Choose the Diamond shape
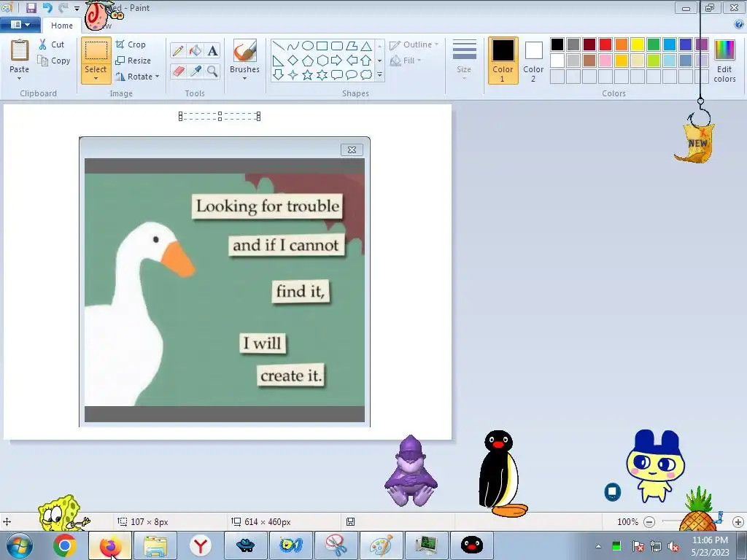 (293, 61)
